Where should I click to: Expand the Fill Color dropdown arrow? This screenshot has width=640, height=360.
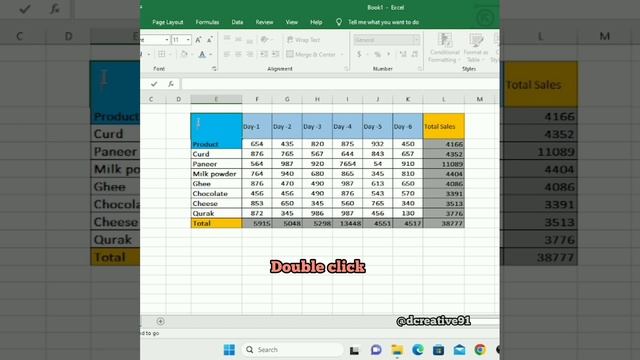(x=192, y=54)
